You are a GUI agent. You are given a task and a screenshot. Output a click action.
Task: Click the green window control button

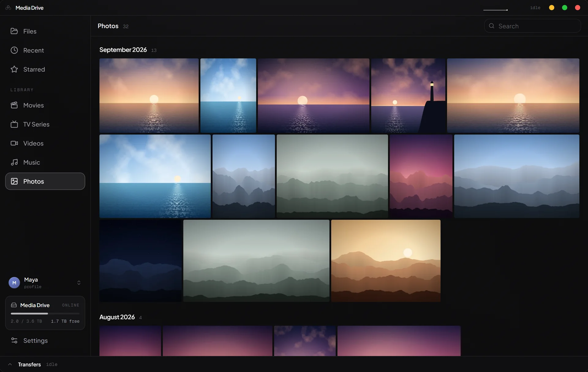click(564, 8)
